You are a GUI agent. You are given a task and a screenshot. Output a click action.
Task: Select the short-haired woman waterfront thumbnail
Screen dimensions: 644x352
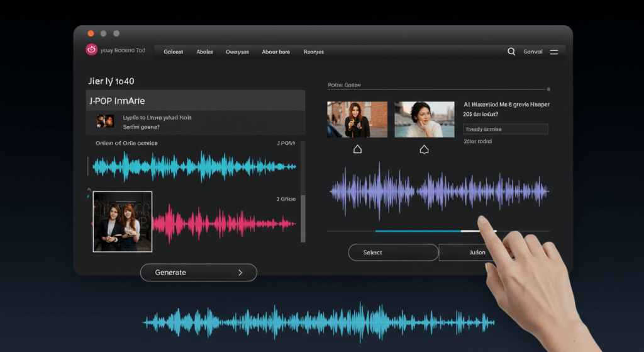425,120
